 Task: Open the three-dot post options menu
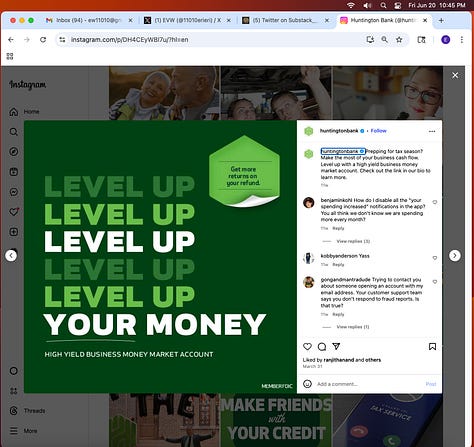point(432,131)
